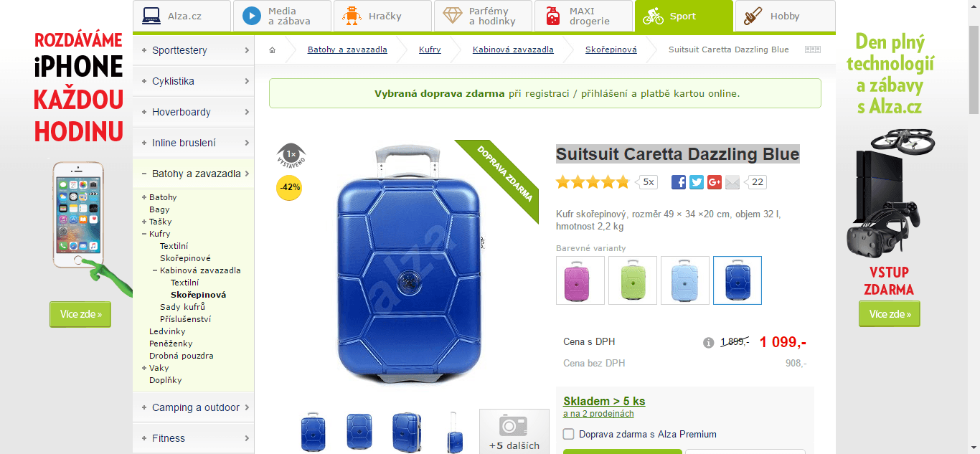Collapse Batohy a zavazadla sidebar section
Screen dimensions: 980x454
click(194, 174)
